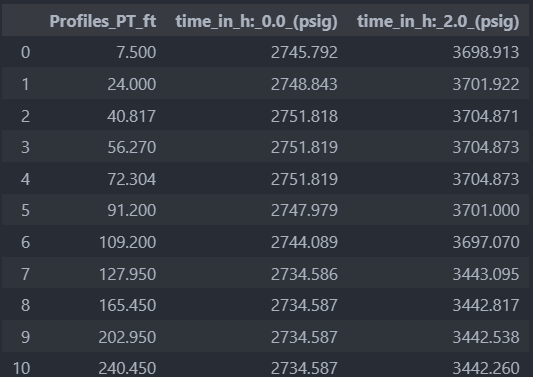Screen dimensions: 533x377
Task: Click the cell value 109.200
Action: coord(128,242)
